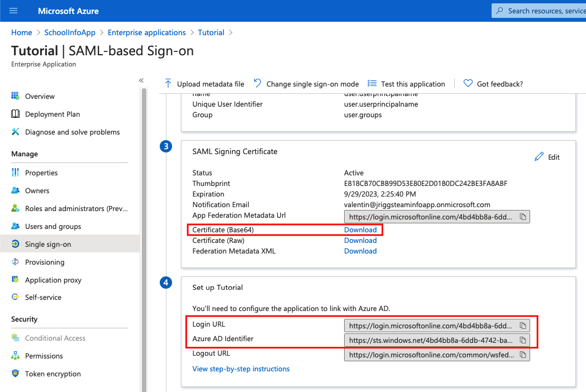Viewport: 586px width, 392px height.
Task: Copy the Login URL to clipboard
Action: click(x=523, y=326)
